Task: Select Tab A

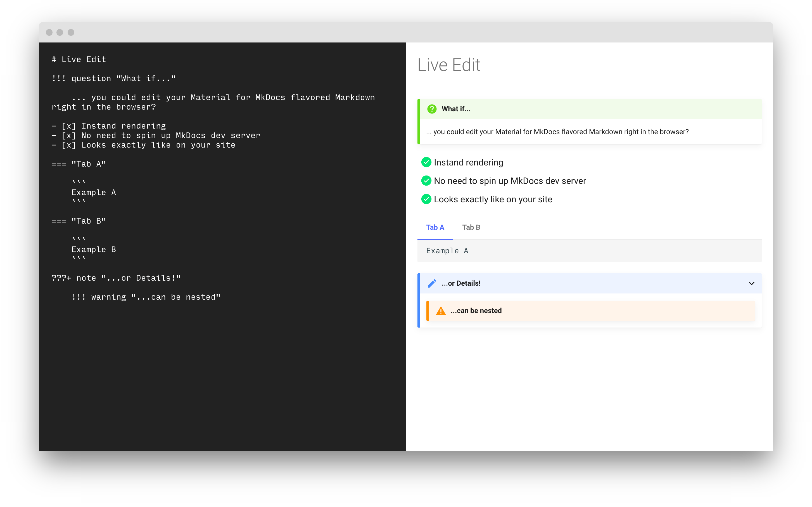Action: pos(435,227)
